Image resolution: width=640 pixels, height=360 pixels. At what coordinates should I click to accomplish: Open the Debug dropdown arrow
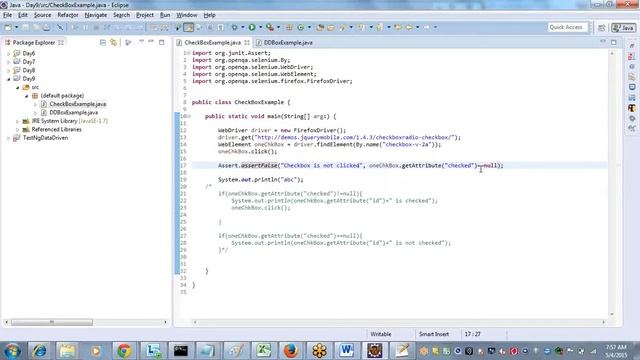click(x=242, y=27)
